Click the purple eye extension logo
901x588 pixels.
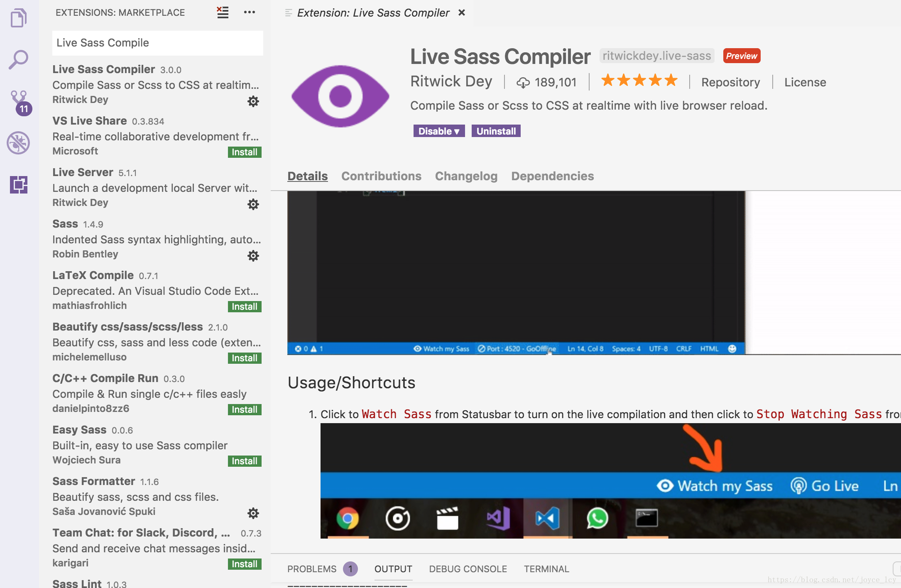tap(340, 96)
